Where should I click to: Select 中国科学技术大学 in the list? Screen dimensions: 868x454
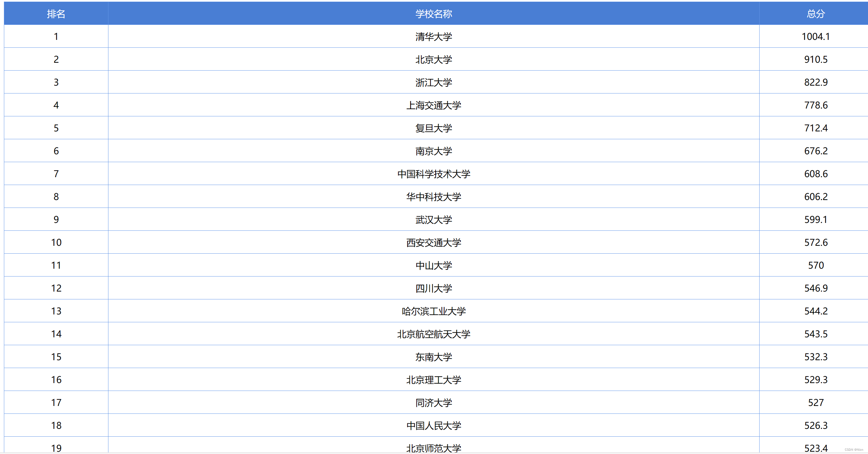pyautogui.click(x=433, y=174)
